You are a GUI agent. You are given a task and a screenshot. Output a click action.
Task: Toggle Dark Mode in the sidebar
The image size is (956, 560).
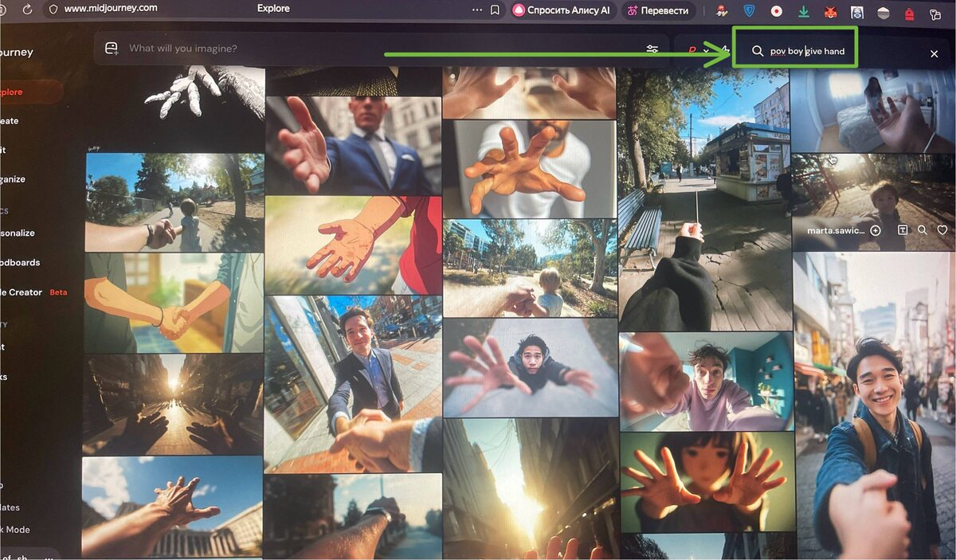[15, 530]
